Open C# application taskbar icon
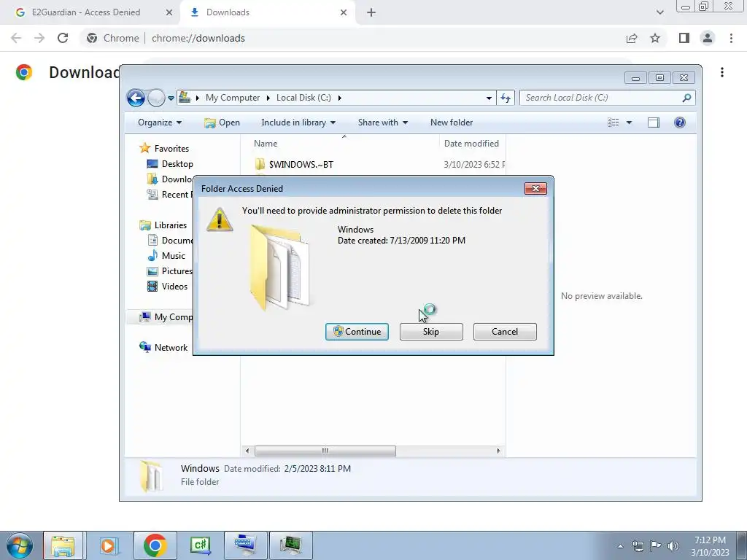747x560 pixels. click(200, 545)
